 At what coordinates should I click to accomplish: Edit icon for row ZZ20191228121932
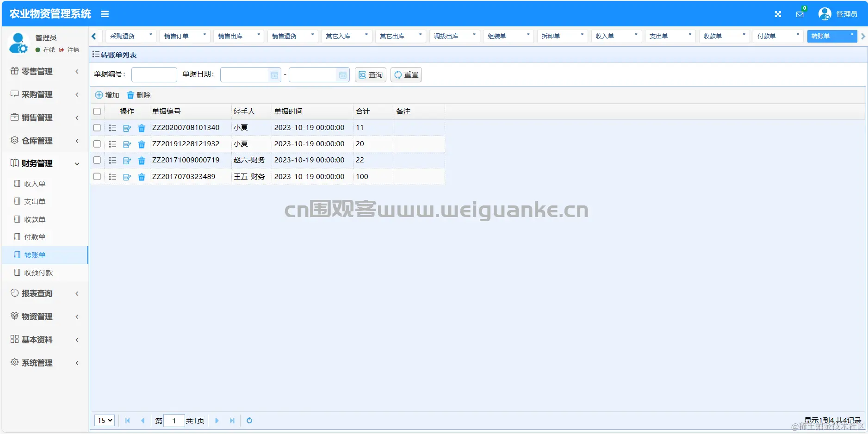(x=127, y=144)
